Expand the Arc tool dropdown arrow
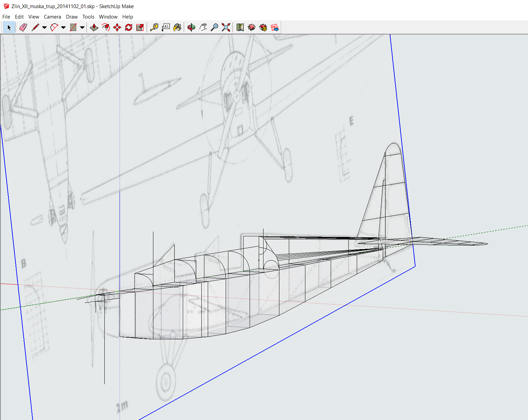 [63, 28]
